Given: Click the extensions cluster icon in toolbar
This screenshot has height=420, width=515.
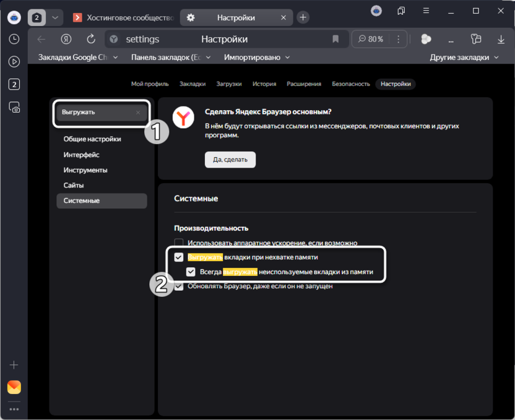Looking at the screenshot, I should [x=426, y=40].
